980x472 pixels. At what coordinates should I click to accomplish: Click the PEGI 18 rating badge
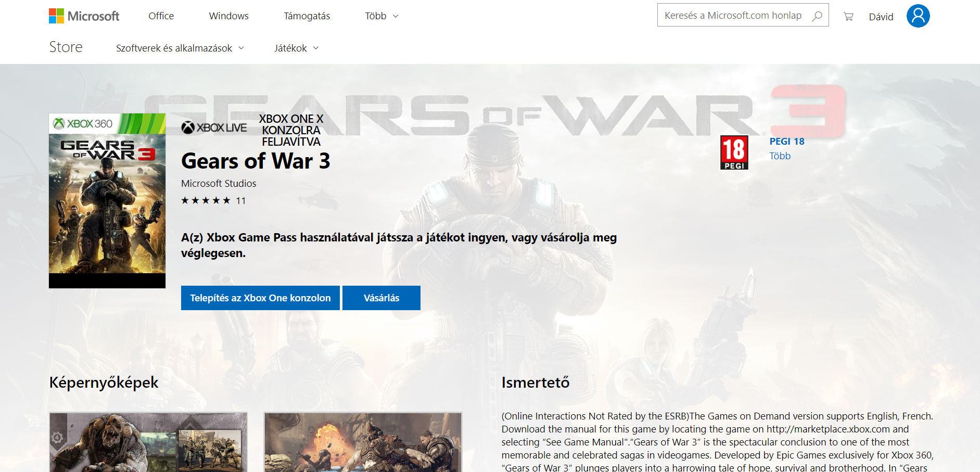click(734, 152)
